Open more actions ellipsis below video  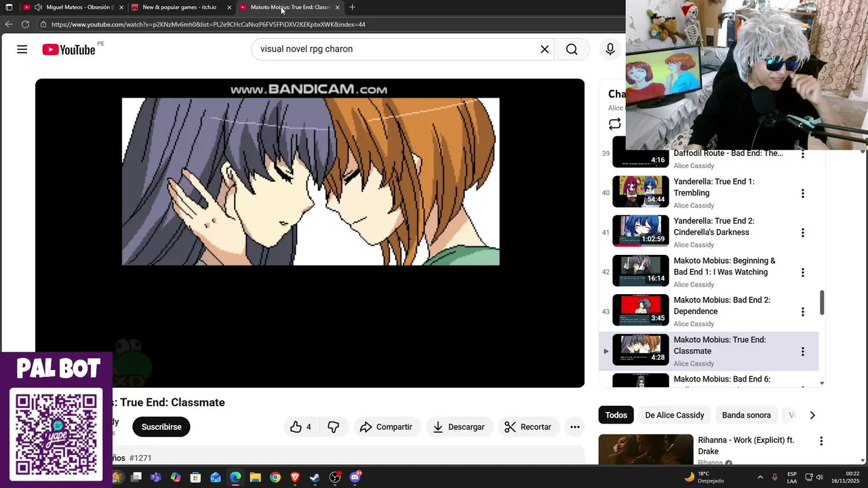point(574,426)
